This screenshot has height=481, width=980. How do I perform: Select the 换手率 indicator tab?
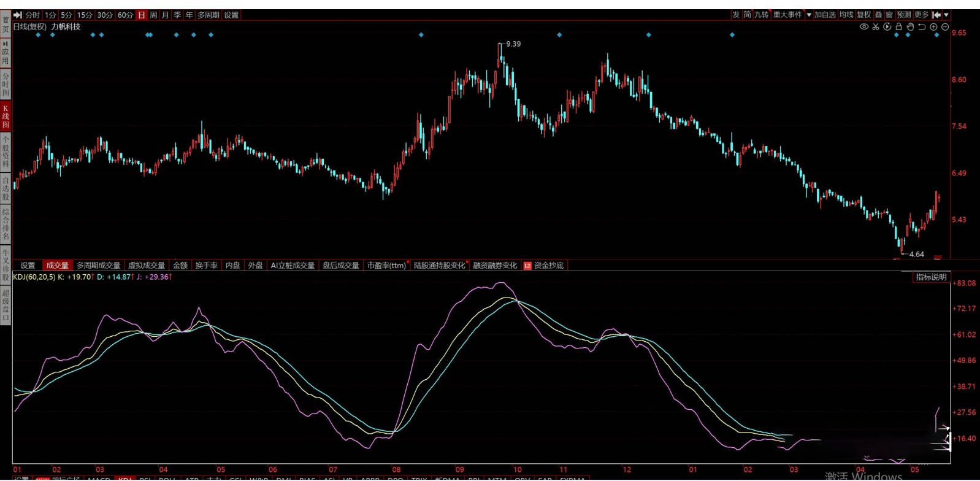click(207, 266)
